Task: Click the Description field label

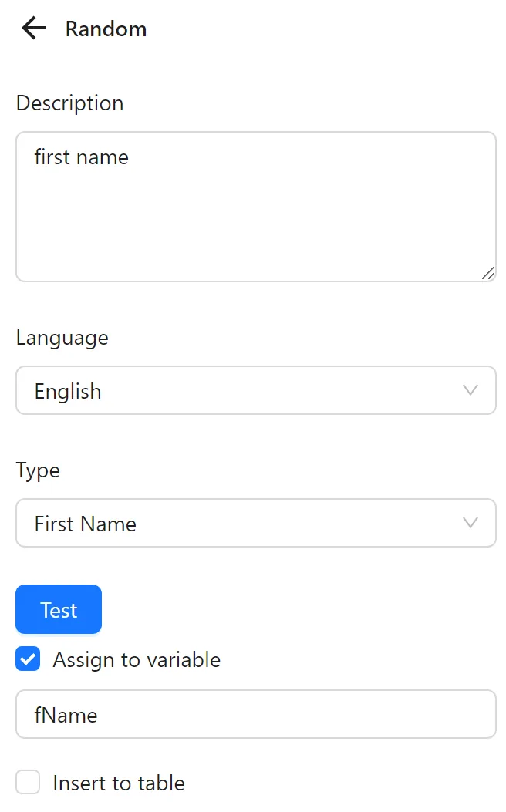Action: (x=69, y=103)
